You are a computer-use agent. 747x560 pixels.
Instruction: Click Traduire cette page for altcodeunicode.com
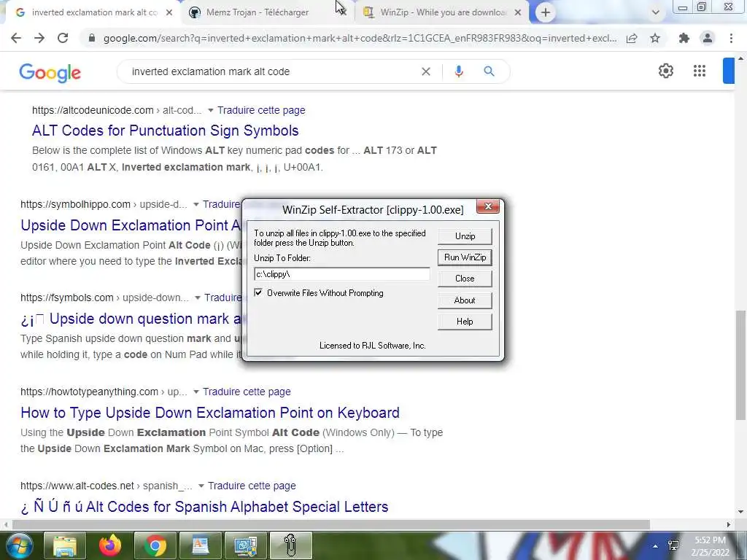[x=261, y=110]
